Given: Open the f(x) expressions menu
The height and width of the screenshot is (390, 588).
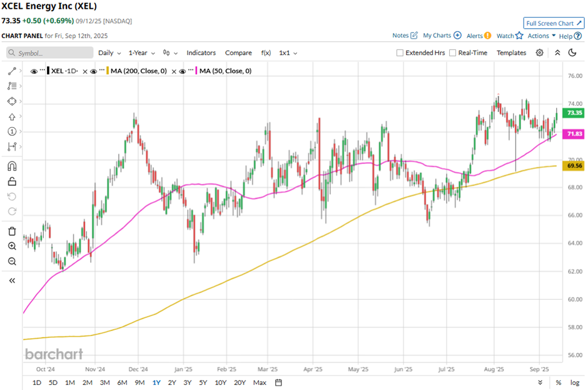Looking at the screenshot, I should point(266,53).
